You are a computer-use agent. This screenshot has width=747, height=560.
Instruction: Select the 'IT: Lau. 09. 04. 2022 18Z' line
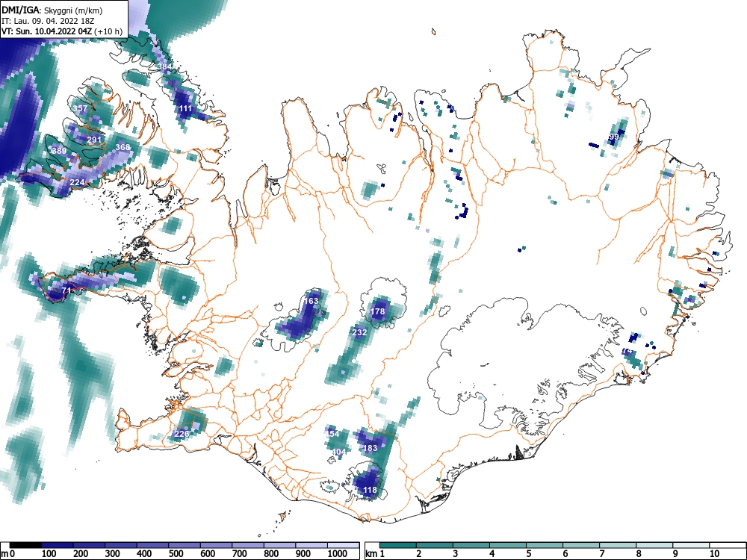(x=48, y=21)
